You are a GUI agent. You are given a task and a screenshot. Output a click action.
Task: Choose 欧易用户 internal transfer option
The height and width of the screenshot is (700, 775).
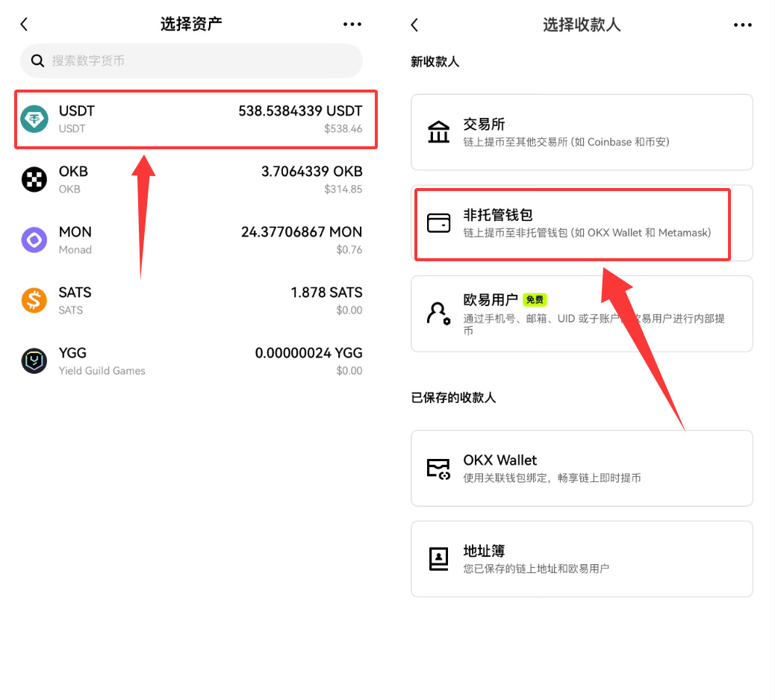[582, 313]
